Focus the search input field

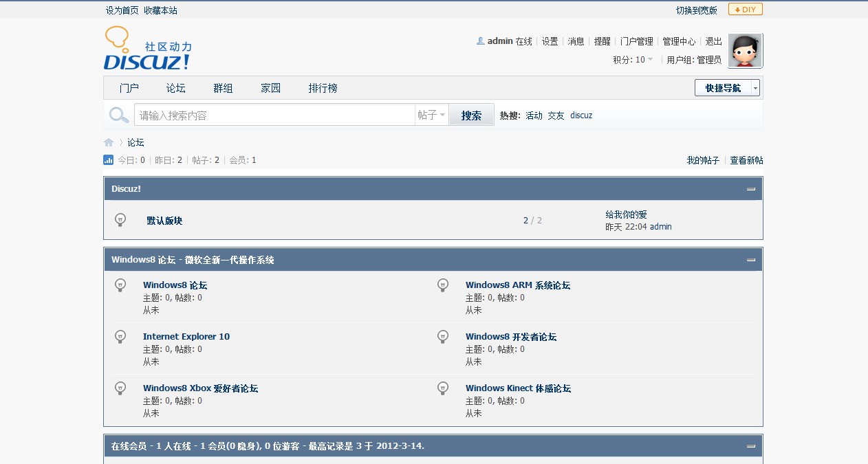tap(274, 115)
